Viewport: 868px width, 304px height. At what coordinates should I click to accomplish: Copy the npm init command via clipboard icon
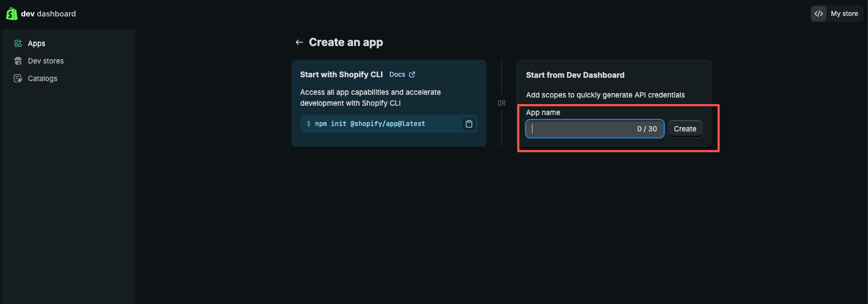tap(468, 124)
